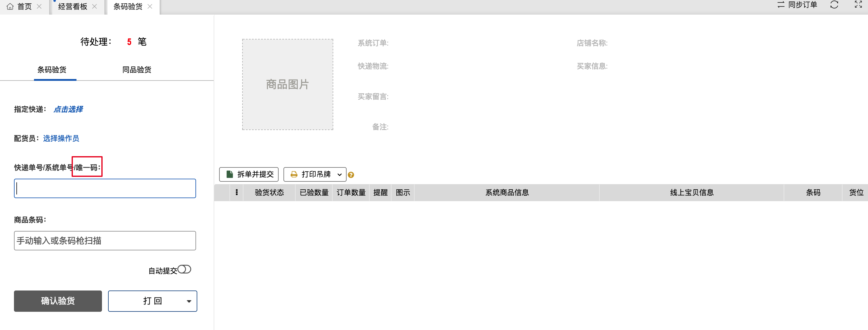
Task: Toggle the 自动提交 switch
Action: 184,269
